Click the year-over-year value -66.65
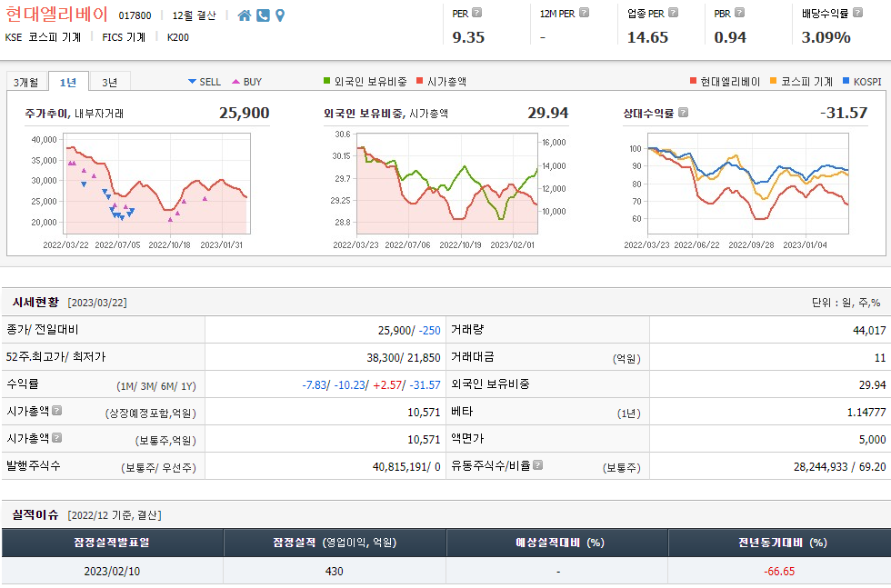 point(779,571)
